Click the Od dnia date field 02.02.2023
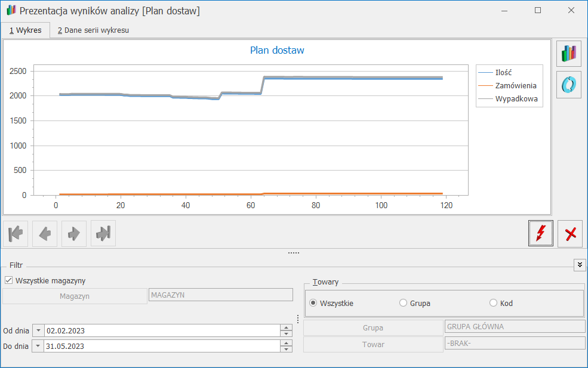588x368 pixels. pos(162,330)
